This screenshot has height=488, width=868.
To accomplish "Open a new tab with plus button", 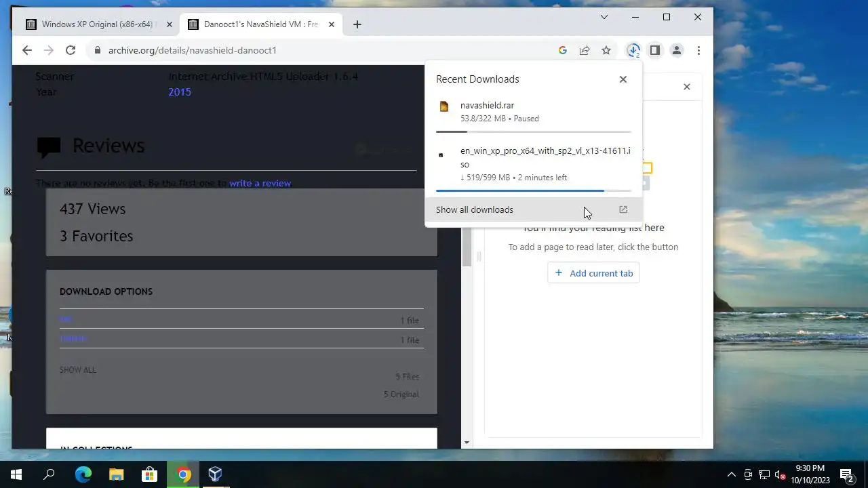I will [x=357, y=24].
